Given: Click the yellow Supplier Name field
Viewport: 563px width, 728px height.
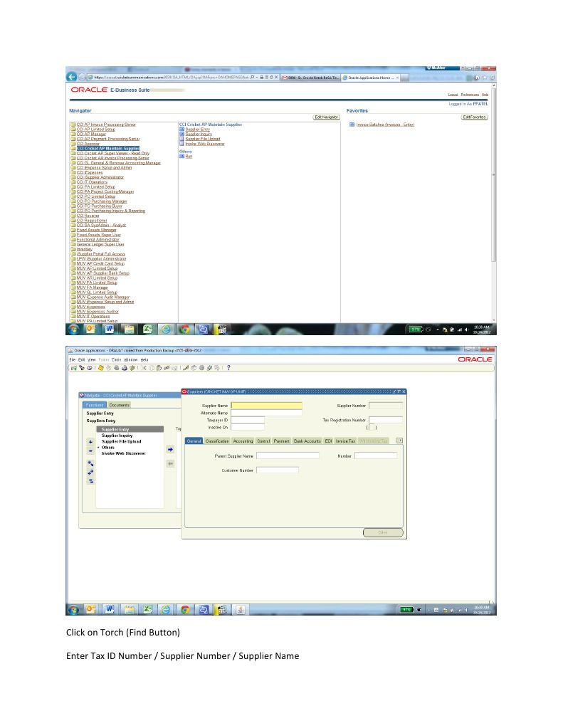Looking at the screenshot, I should coord(267,406).
